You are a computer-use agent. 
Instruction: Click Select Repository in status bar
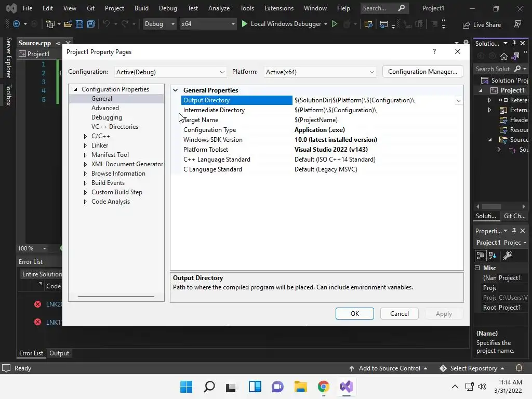[472, 368]
